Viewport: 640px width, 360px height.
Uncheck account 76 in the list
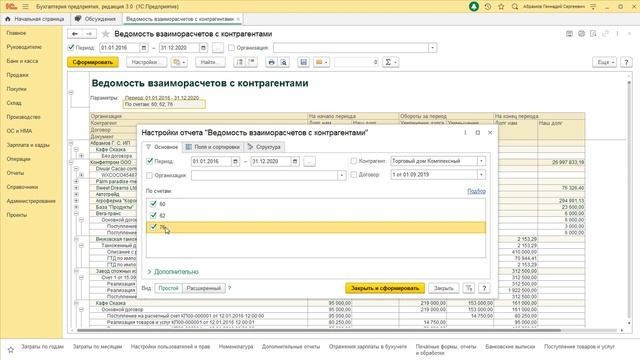153,227
